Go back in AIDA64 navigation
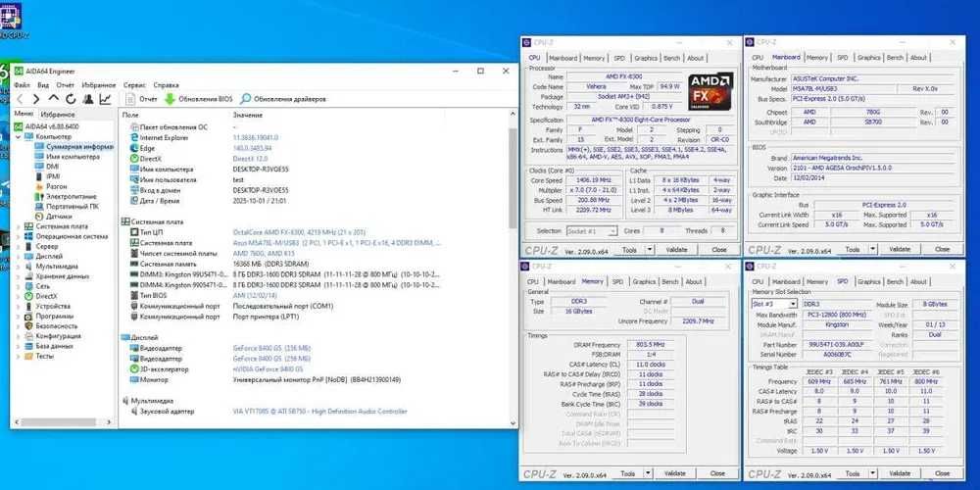The image size is (980, 490). pyautogui.click(x=20, y=99)
